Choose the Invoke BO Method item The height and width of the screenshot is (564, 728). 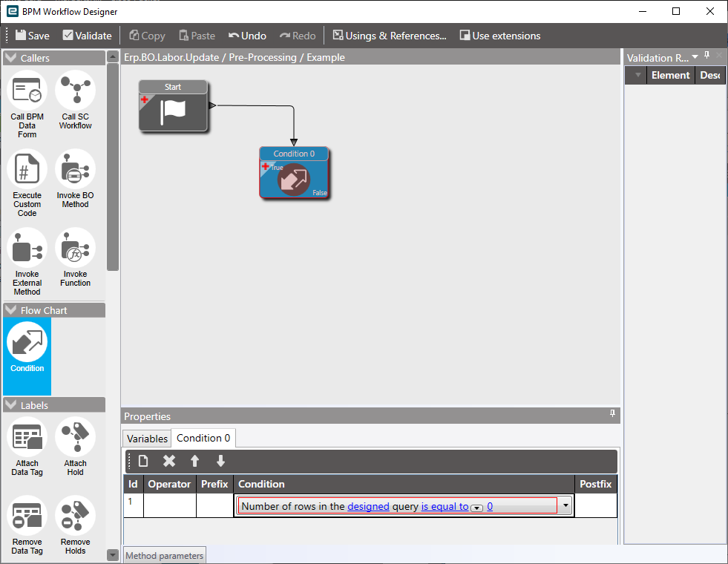75,179
